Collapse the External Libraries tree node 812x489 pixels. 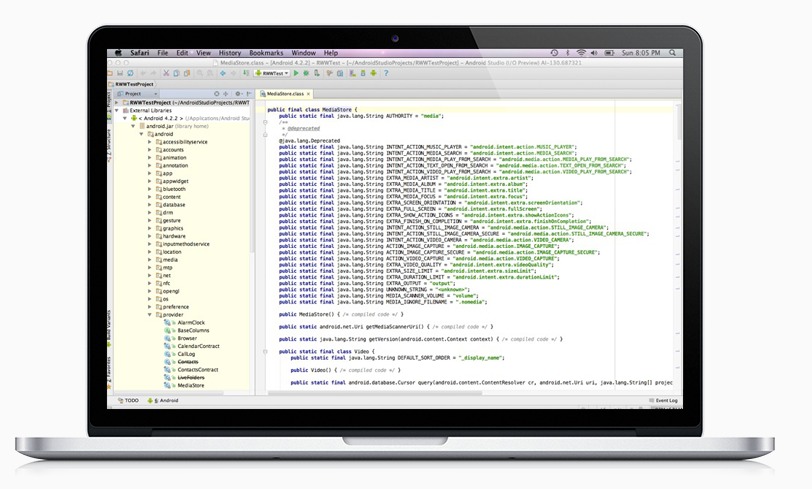coord(117,110)
